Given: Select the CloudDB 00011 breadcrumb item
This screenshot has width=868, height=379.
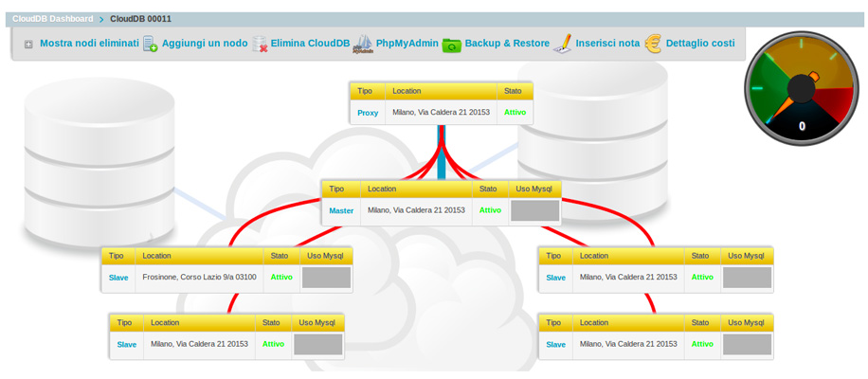Looking at the screenshot, I should click(140, 18).
